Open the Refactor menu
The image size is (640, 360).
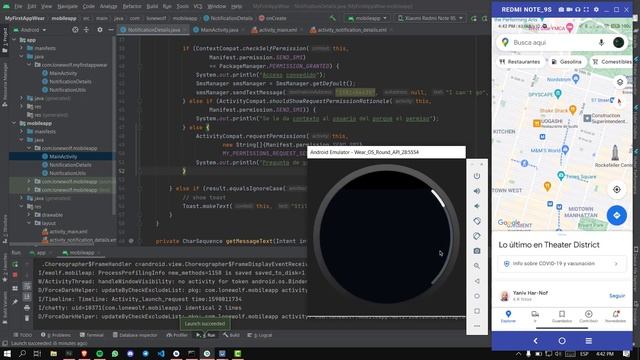132,7
